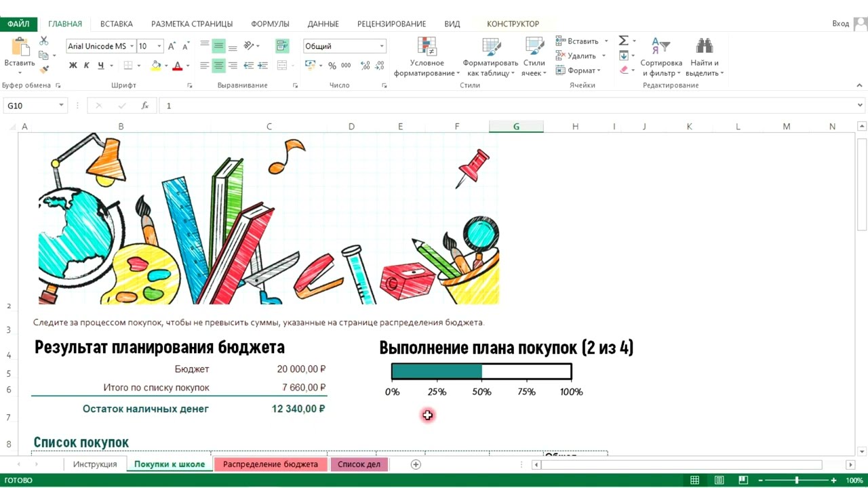Open the ДАННЫЕ ribbon tab

[323, 24]
